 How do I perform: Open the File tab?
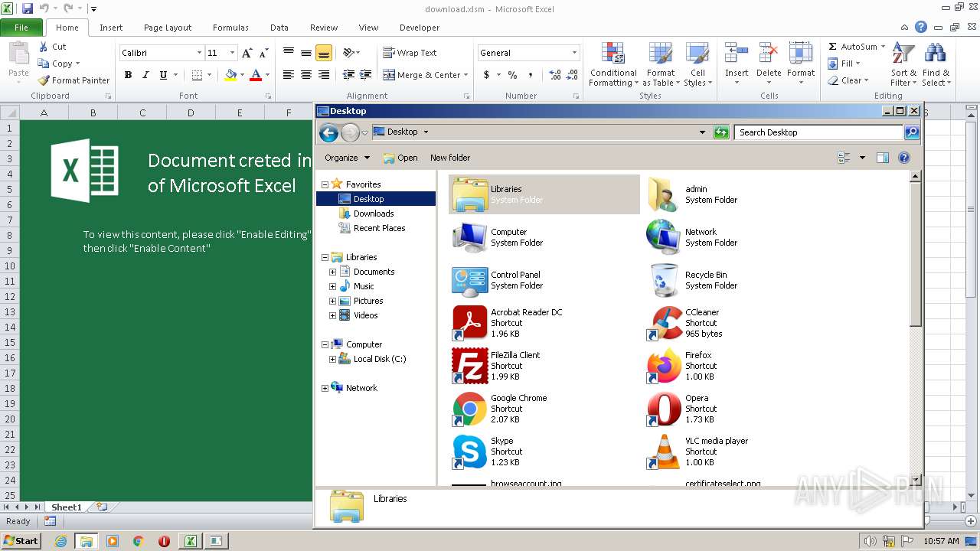point(21,28)
